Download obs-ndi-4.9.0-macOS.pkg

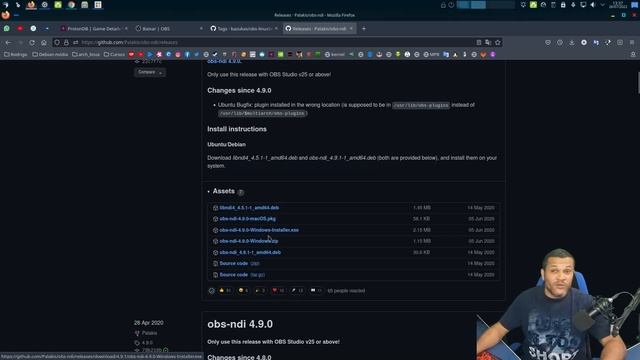pos(247,219)
